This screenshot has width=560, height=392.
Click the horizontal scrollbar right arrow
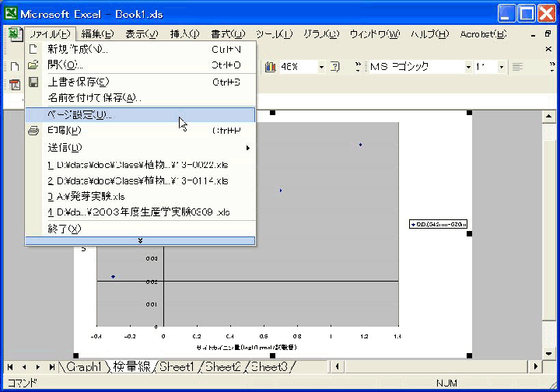click(535, 366)
